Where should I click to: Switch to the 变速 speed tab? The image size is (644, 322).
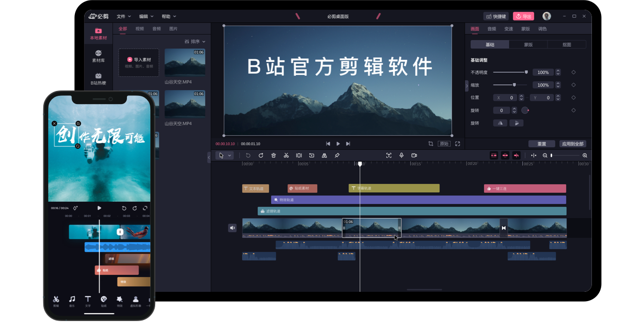click(508, 29)
